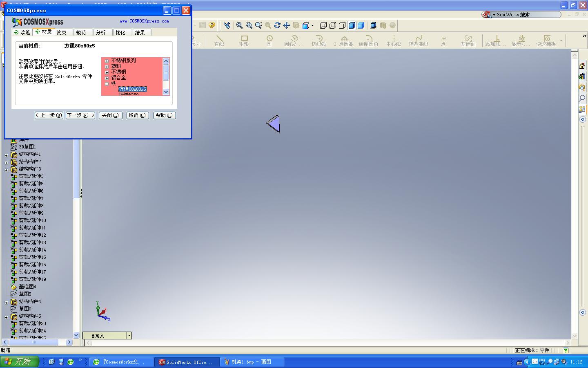588x368 pixels.
Task: Open the www.COSMOSXpress.com link
Action: pyautogui.click(x=144, y=21)
